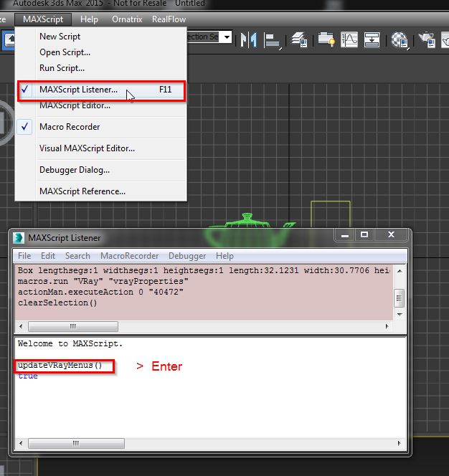
Task: Click down arrow of macro recorder vertical scrollbar
Action: coord(400,315)
